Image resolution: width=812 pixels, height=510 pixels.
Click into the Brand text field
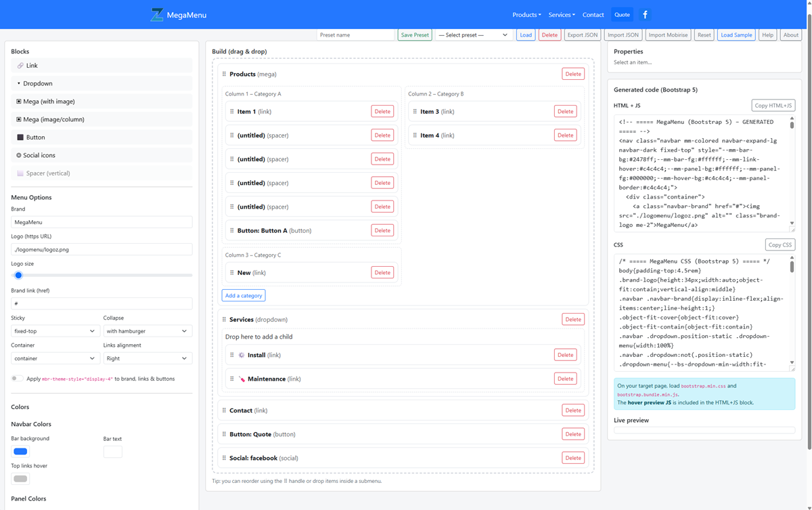(101, 222)
